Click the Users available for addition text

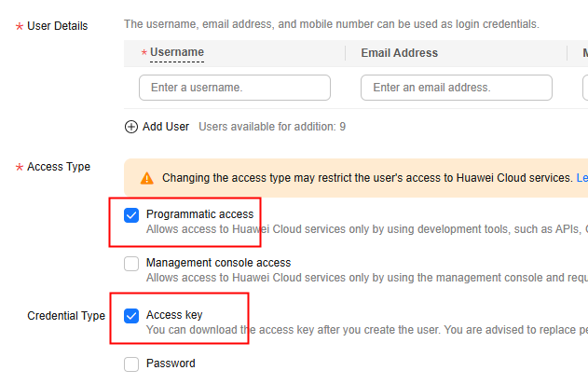(x=272, y=127)
